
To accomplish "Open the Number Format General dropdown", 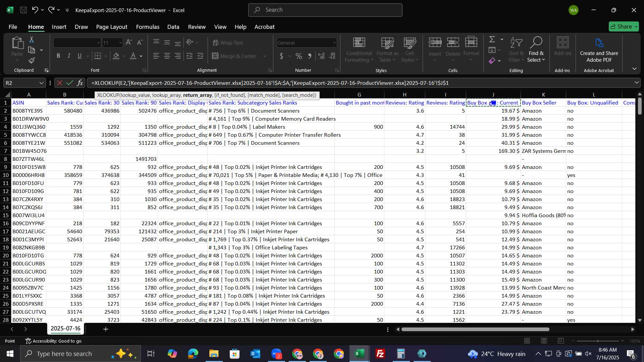I will [334, 43].
